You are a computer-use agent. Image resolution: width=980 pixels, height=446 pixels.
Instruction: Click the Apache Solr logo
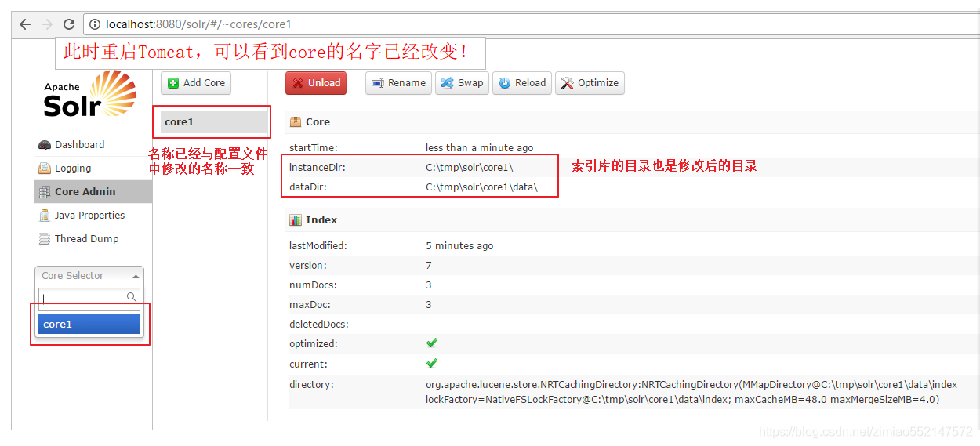89,94
